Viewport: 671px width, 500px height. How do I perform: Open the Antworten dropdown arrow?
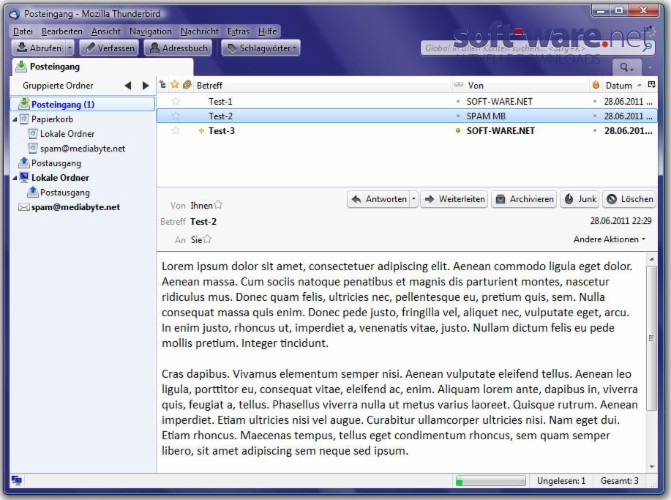(x=414, y=199)
